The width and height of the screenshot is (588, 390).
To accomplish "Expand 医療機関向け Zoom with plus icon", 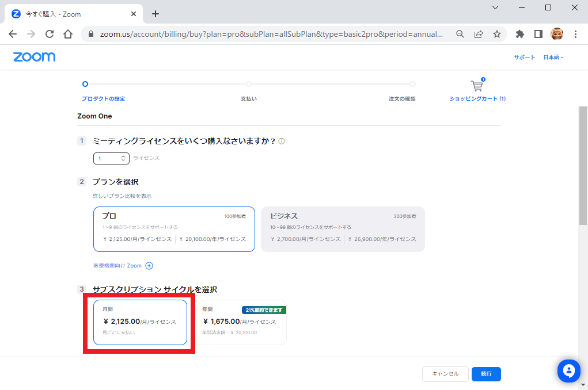I will [x=149, y=266].
